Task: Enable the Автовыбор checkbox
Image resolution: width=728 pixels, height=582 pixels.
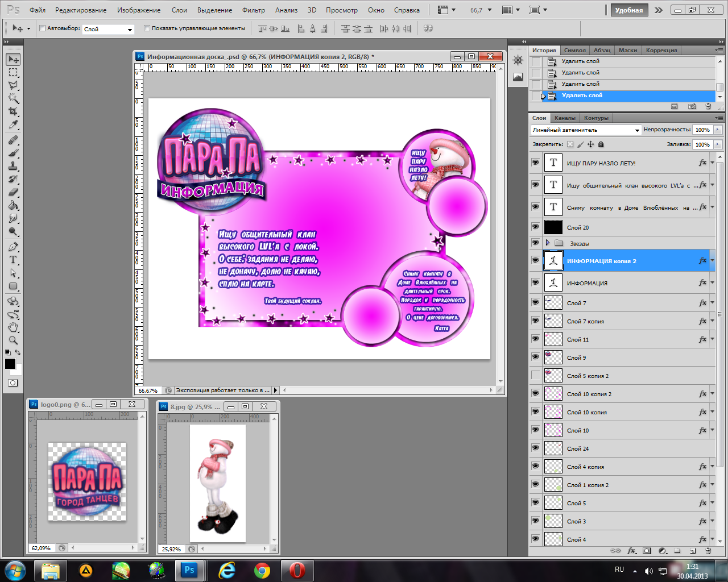Action: [42, 28]
